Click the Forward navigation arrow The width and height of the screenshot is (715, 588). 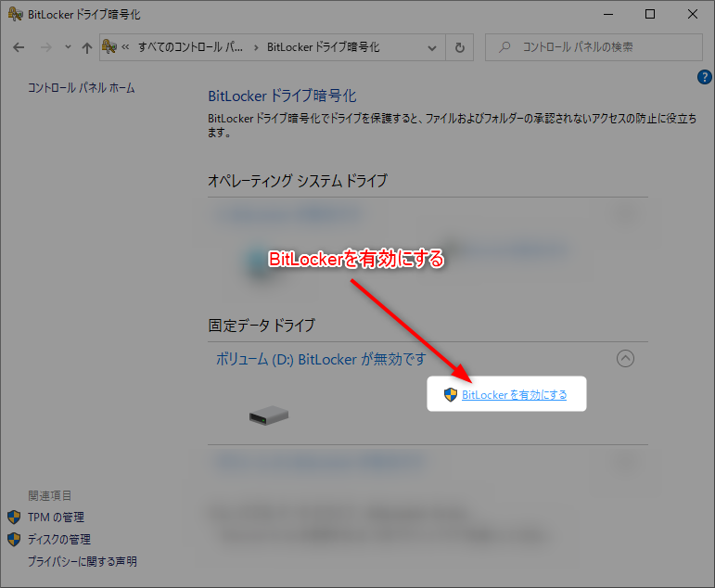point(46,47)
